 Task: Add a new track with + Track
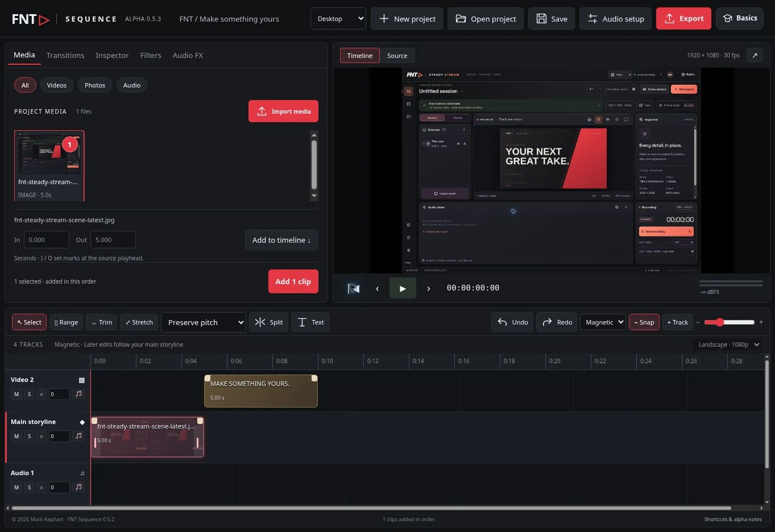pyautogui.click(x=677, y=322)
